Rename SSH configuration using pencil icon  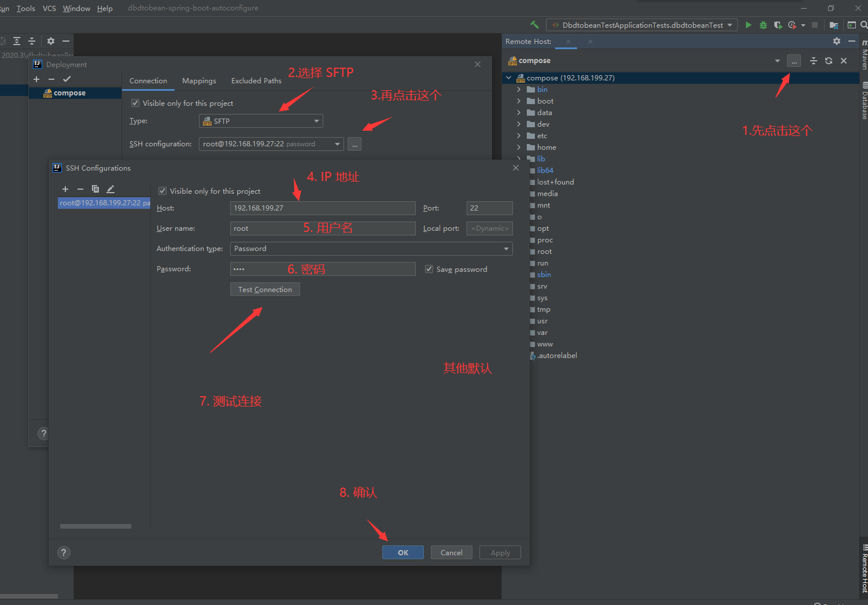point(110,189)
